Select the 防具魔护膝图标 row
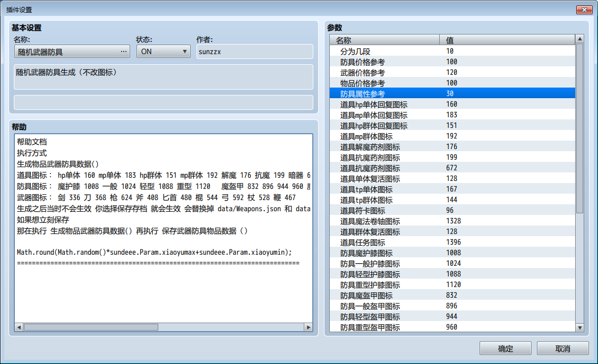 click(452, 253)
